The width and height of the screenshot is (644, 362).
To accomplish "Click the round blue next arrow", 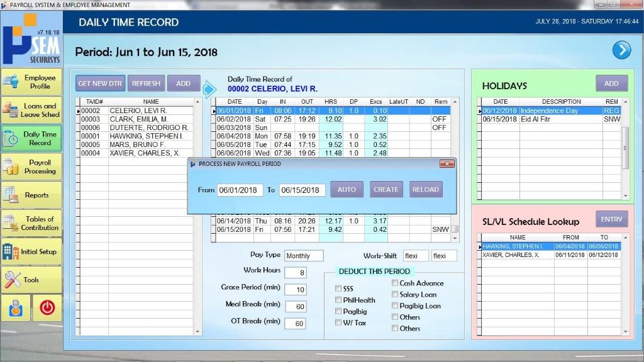I will point(621,50).
